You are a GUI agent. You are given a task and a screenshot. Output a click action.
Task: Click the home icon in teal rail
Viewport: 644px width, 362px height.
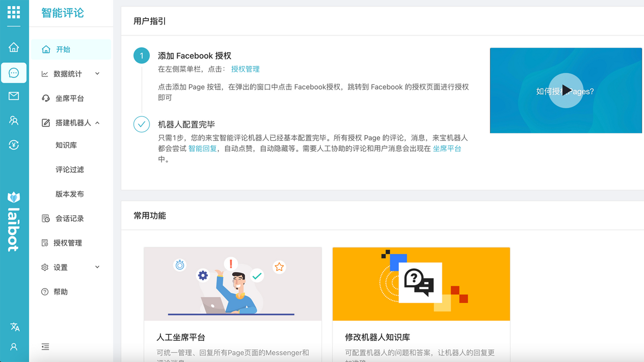pyautogui.click(x=14, y=47)
